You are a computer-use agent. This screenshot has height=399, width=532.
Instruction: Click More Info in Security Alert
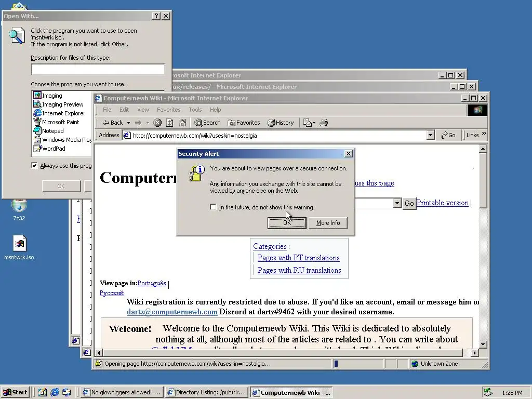pyautogui.click(x=328, y=222)
